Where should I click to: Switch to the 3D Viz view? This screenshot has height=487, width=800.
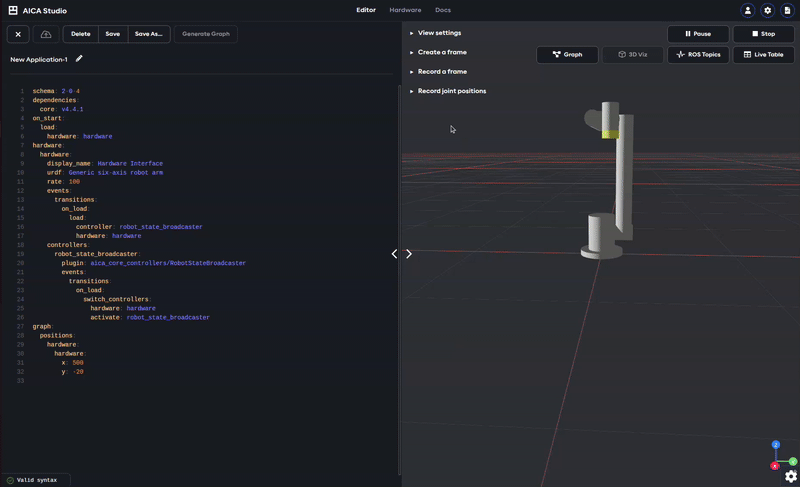click(633, 55)
